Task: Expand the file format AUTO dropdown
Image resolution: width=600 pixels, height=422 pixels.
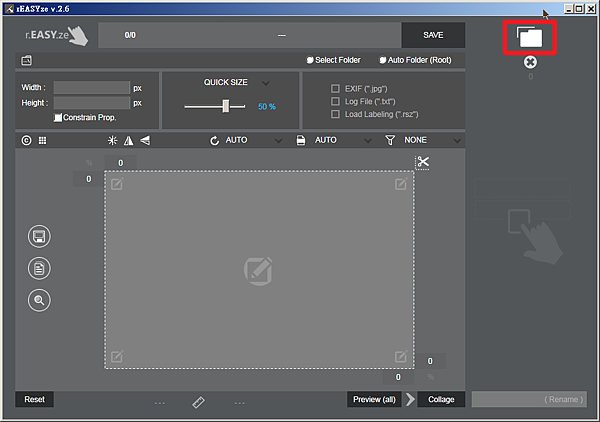Action: [x=367, y=141]
